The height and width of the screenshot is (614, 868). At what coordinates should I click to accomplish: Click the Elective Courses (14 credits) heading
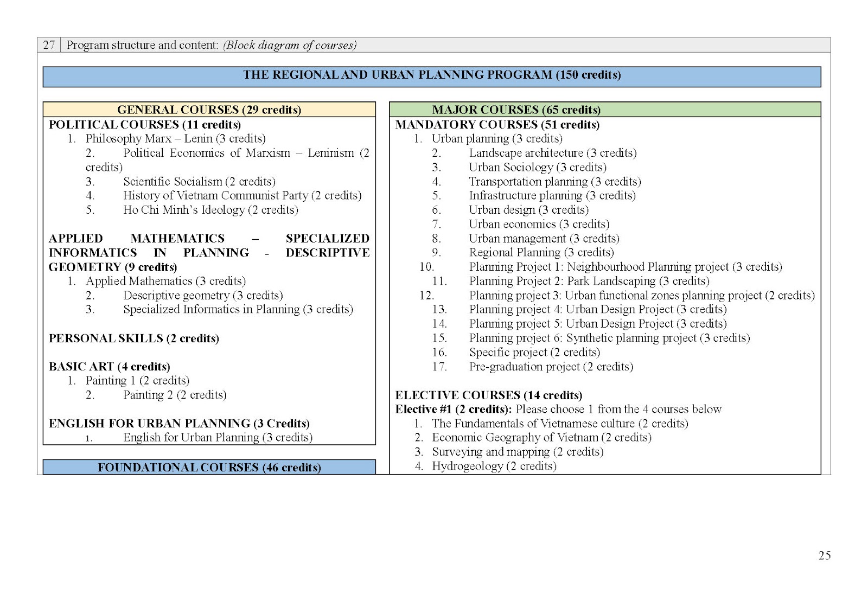click(488, 395)
